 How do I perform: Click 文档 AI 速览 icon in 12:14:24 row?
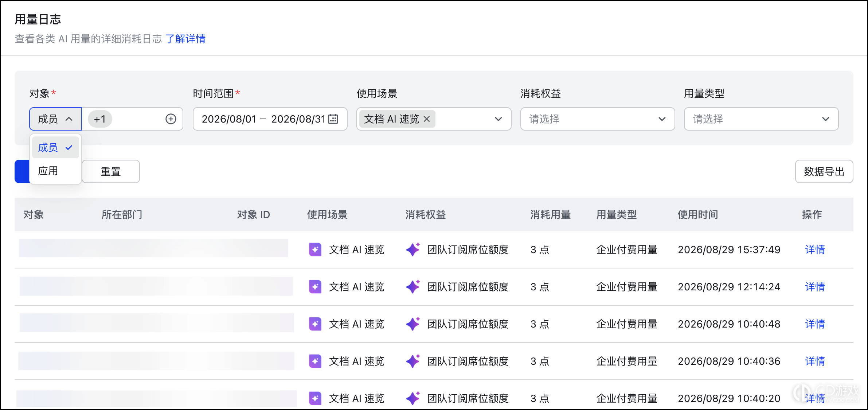tap(315, 287)
